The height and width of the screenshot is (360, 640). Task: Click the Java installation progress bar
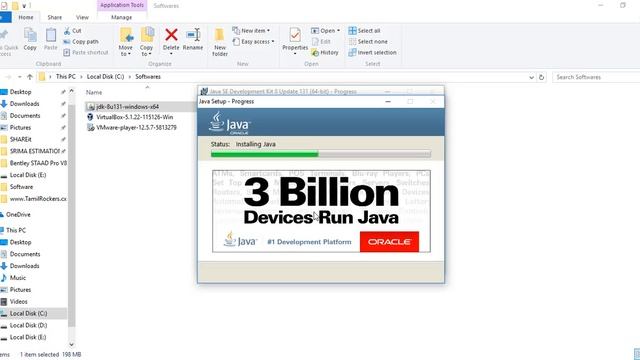(321, 154)
